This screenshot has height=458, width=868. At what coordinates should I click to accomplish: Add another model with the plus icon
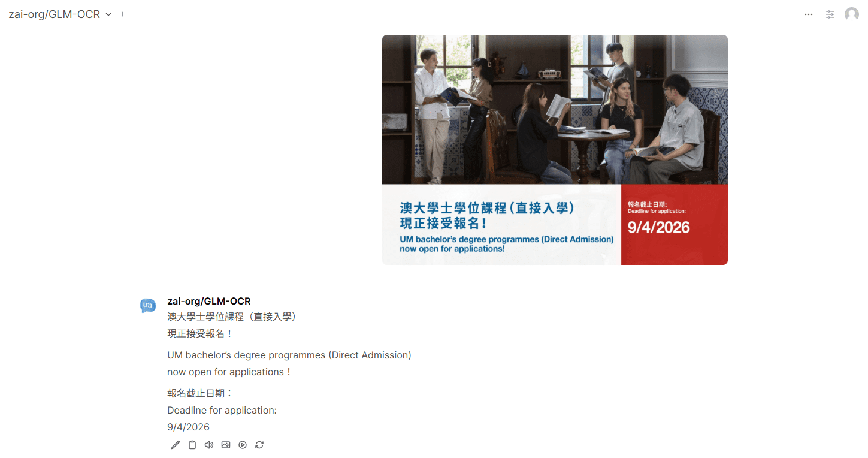point(122,14)
